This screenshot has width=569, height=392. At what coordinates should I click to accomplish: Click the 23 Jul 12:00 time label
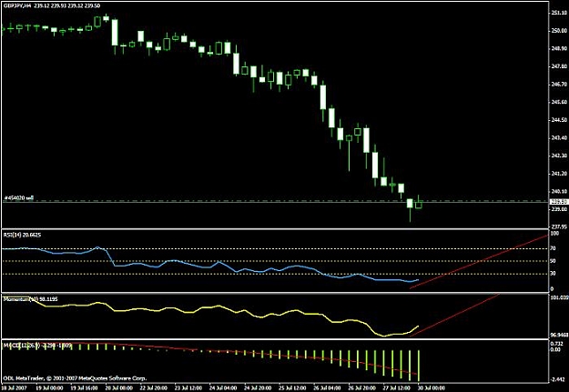point(189,387)
